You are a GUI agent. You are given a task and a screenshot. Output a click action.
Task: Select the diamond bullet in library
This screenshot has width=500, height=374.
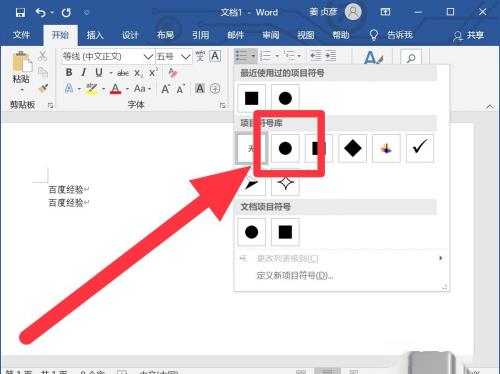coord(352,148)
